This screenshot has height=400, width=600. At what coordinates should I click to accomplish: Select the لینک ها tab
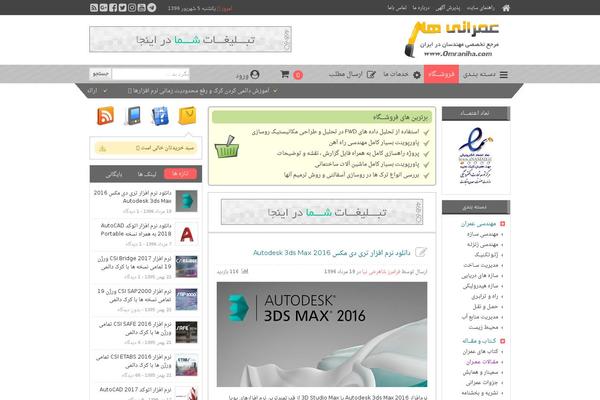(147, 174)
